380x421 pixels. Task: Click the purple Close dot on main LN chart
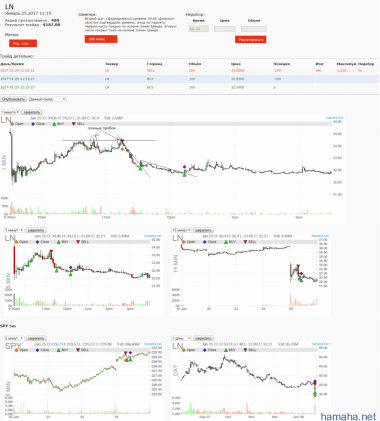pyautogui.click(x=184, y=167)
